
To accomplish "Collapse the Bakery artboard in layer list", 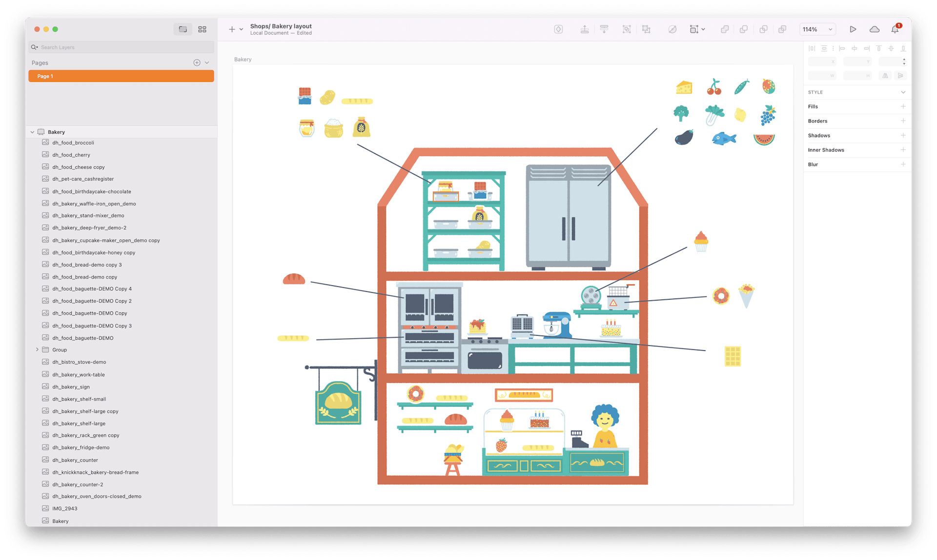I will pyautogui.click(x=32, y=132).
